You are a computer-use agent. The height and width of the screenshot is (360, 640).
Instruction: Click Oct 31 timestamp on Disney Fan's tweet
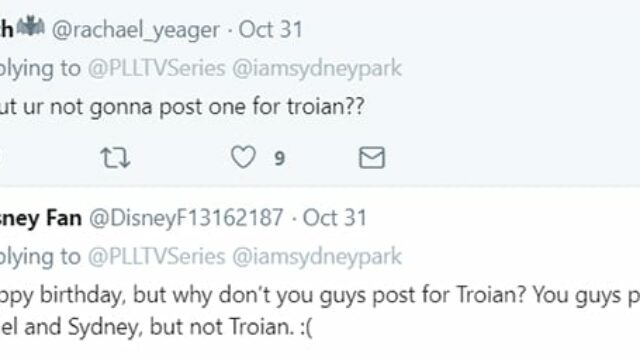point(335,218)
